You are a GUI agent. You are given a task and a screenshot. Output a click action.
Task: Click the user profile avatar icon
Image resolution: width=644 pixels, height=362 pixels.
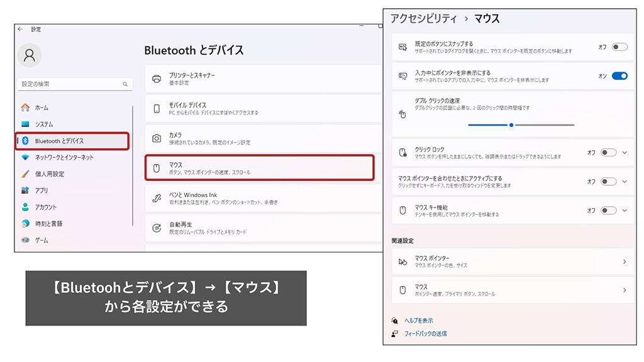coord(30,55)
